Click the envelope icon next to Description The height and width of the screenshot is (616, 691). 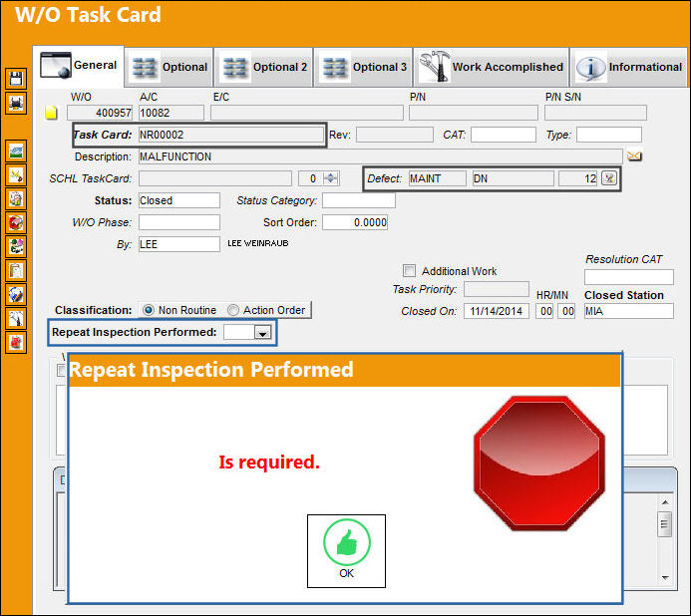pos(634,155)
